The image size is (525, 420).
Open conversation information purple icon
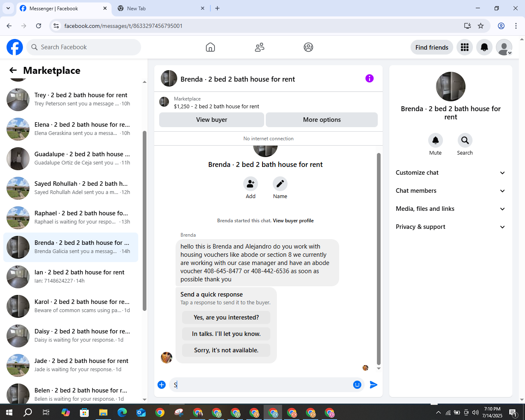tap(370, 78)
